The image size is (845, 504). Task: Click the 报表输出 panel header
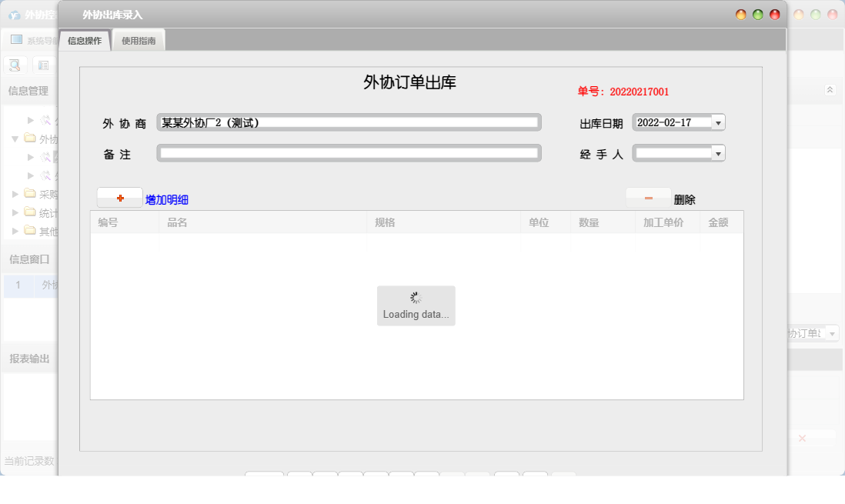(x=29, y=359)
